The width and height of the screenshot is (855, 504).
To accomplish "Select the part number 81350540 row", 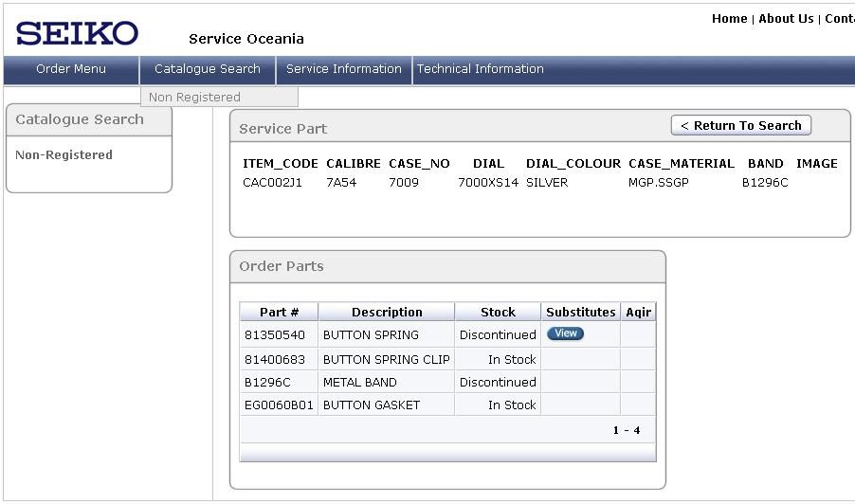I will point(275,335).
